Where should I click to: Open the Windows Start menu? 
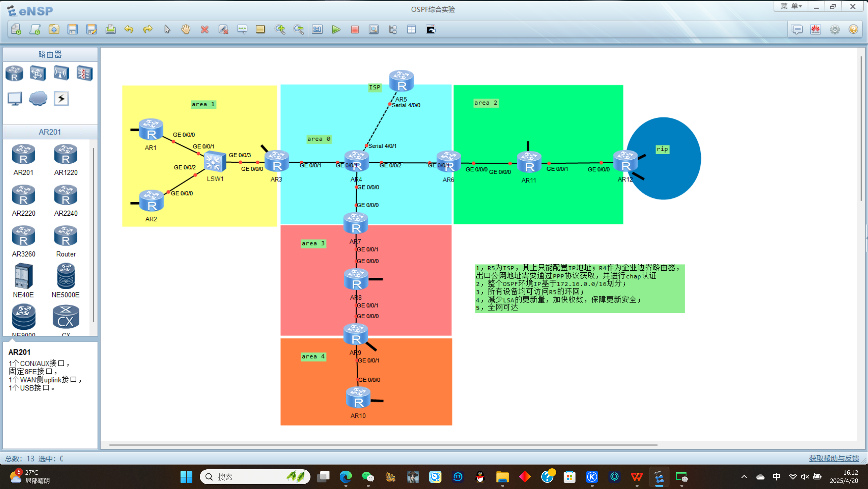186,477
